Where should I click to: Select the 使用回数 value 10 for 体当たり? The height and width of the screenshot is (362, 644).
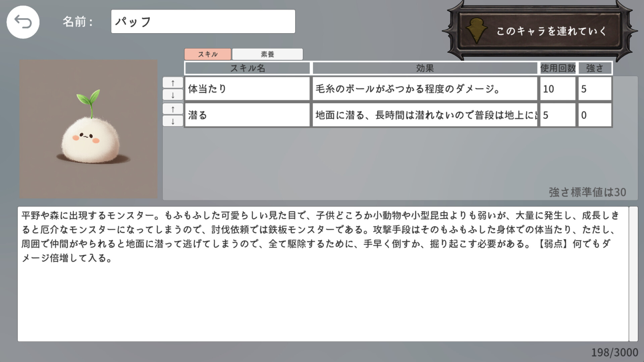[x=557, y=88]
